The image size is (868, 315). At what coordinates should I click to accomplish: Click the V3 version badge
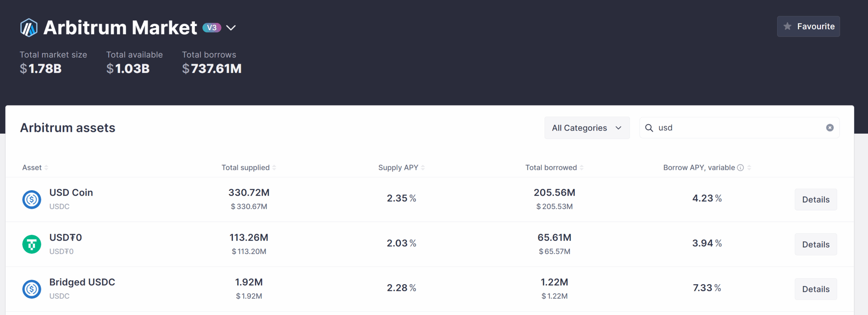coord(212,27)
